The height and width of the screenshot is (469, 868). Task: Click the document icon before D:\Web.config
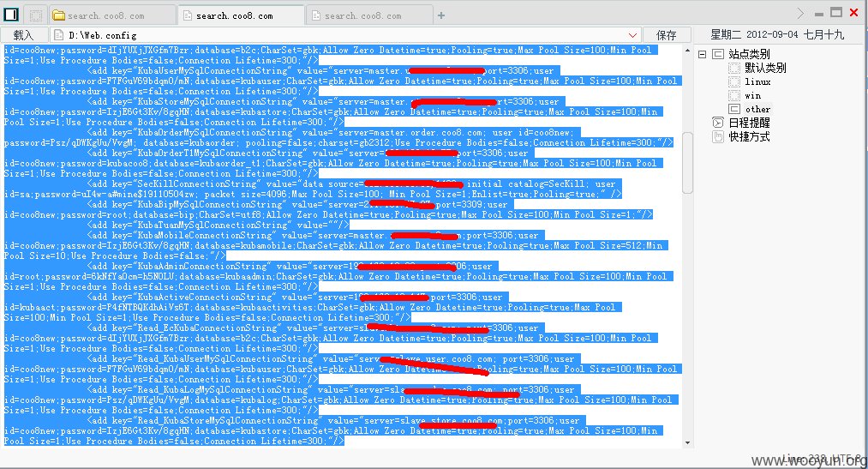click(58, 35)
